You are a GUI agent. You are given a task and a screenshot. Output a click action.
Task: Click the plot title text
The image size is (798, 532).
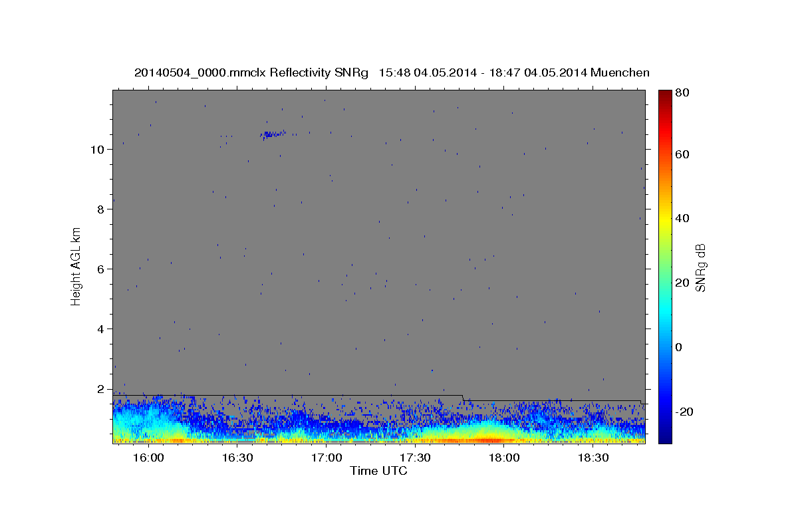pyautogui.click(x=392, y=72)
